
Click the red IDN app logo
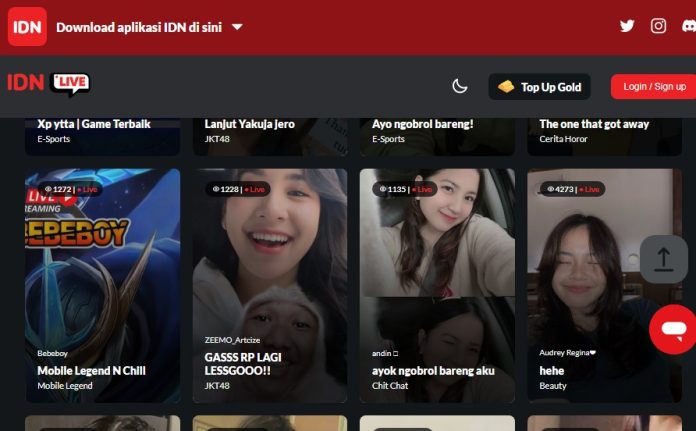click(27, 27)
